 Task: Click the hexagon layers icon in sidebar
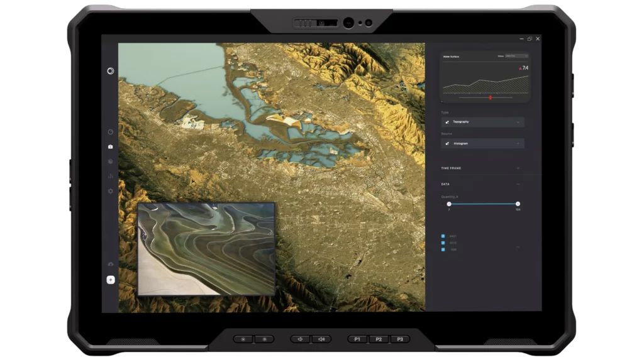pyautogui.click(x=111, y=162)
